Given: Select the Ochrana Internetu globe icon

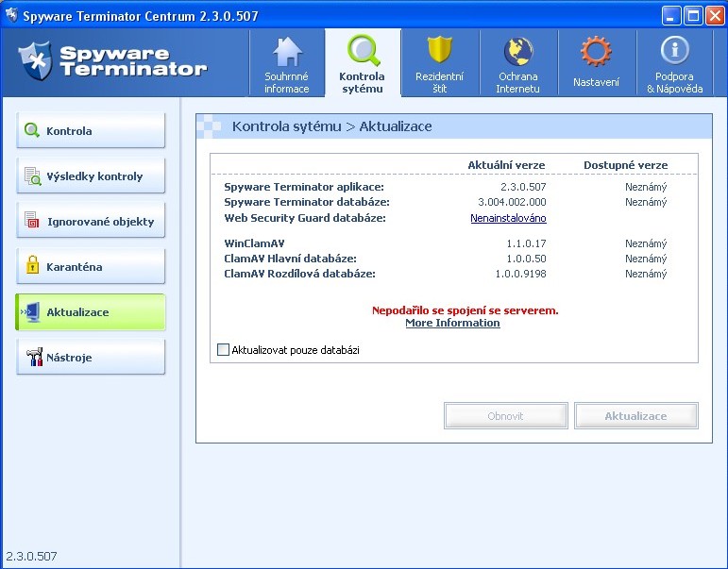Looking at the screenshot, I should [517, 51].
